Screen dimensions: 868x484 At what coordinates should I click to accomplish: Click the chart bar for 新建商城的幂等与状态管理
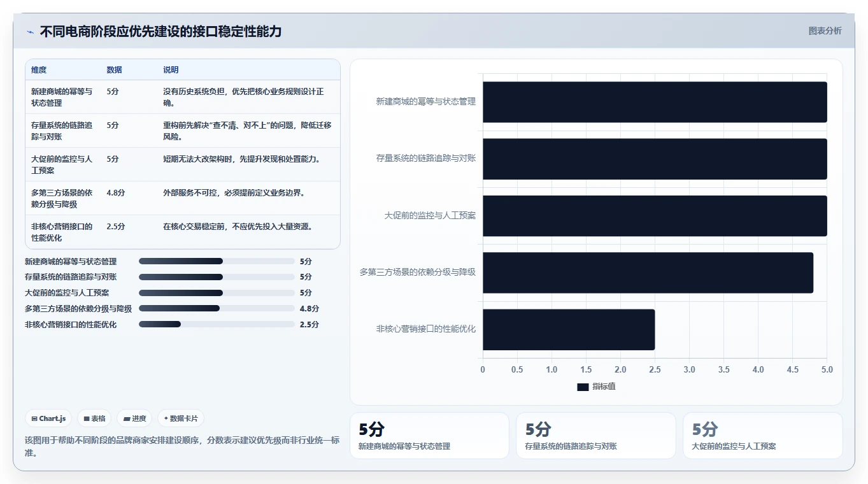[x=655, y=102]
